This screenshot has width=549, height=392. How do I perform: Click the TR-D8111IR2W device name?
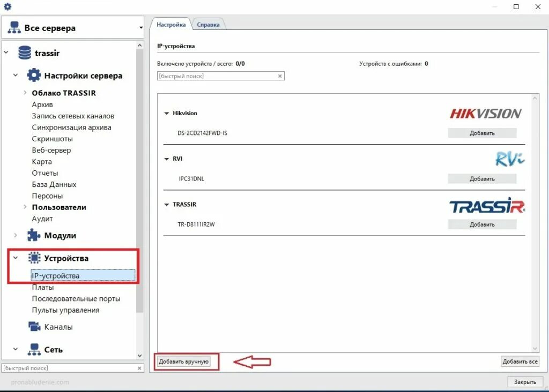coord(196,224)
